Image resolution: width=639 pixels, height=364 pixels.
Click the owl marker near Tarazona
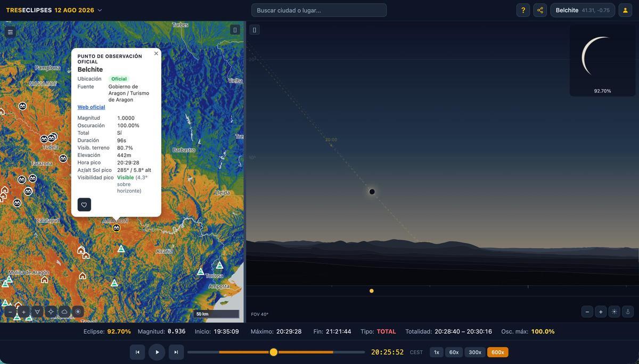tap(63, 159)
